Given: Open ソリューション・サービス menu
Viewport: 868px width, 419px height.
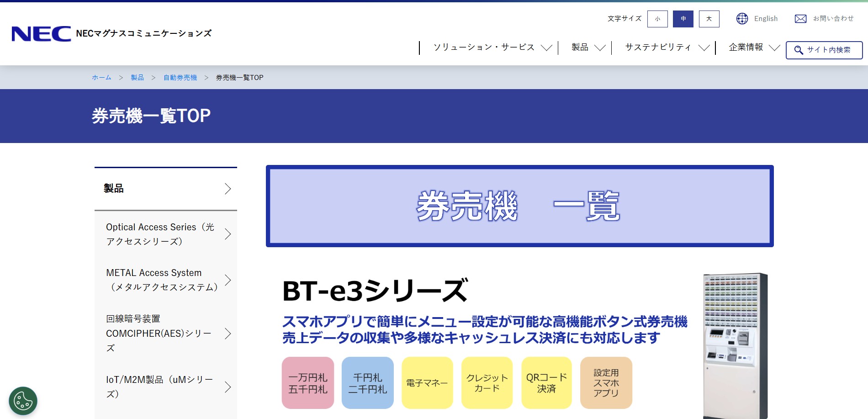Looking at the screenshot, I should [484, 47].
